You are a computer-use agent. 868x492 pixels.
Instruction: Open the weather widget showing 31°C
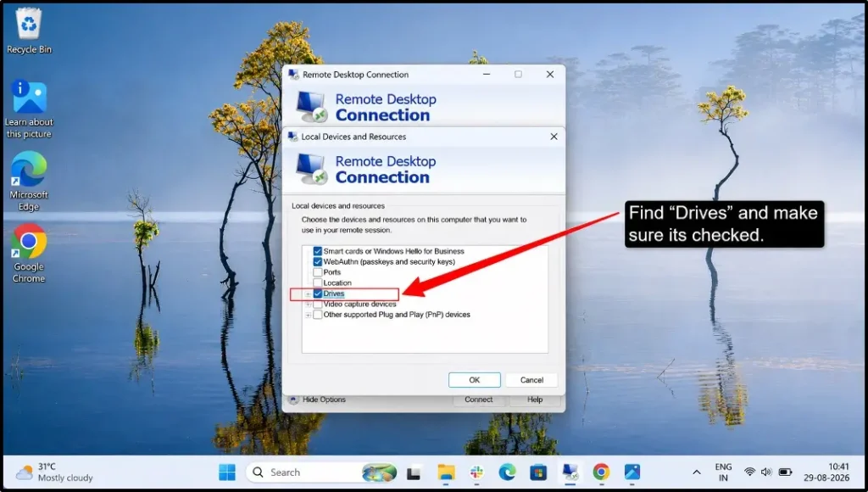[54, 472]
